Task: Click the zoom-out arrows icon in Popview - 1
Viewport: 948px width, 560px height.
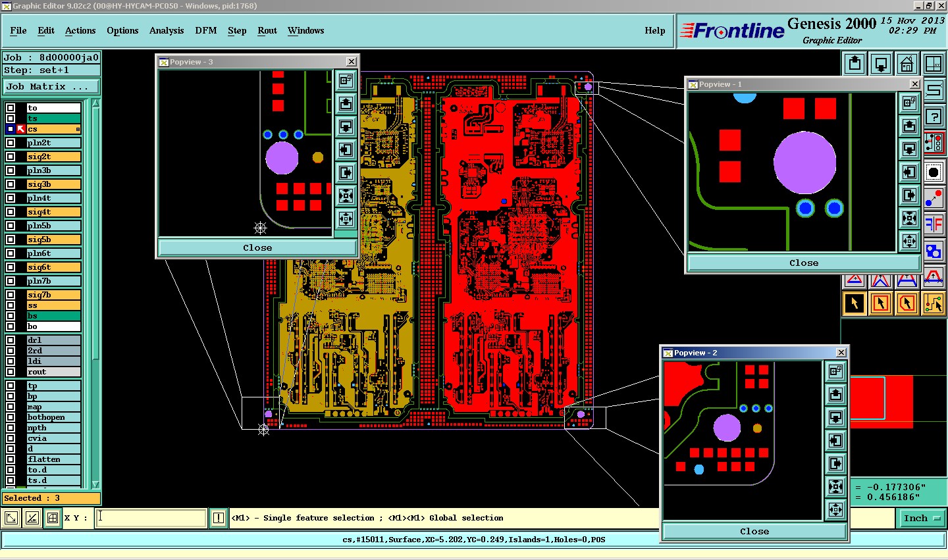Action: pos(909,242)
